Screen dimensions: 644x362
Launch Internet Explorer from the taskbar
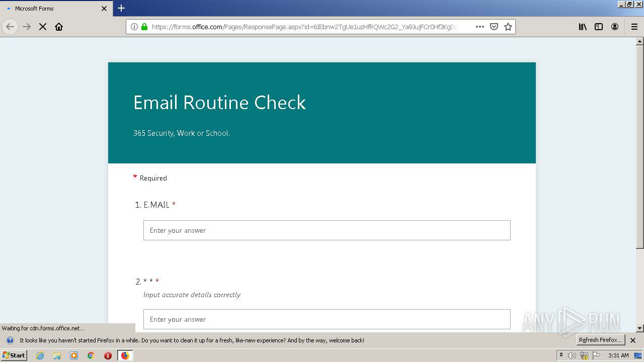click(40, 355)
